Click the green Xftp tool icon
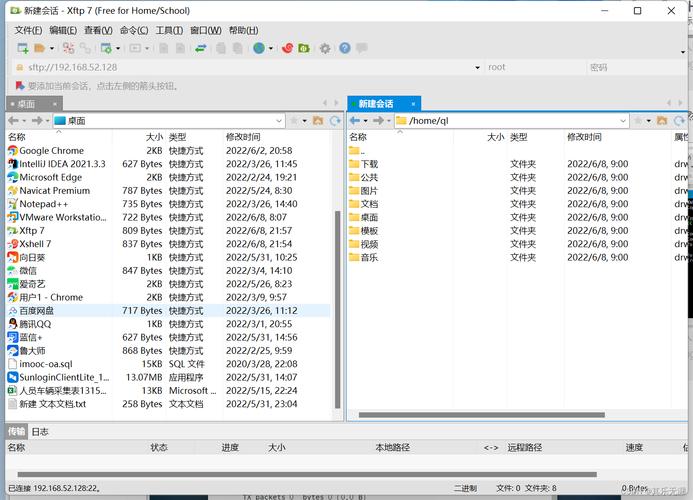The image size is (693, 500). click(304, 48)
